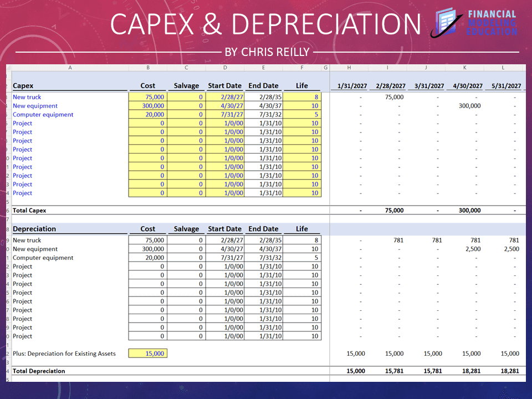Click the Depreciation section heading
The image size is (532, 399).
(x=34, y=229)
